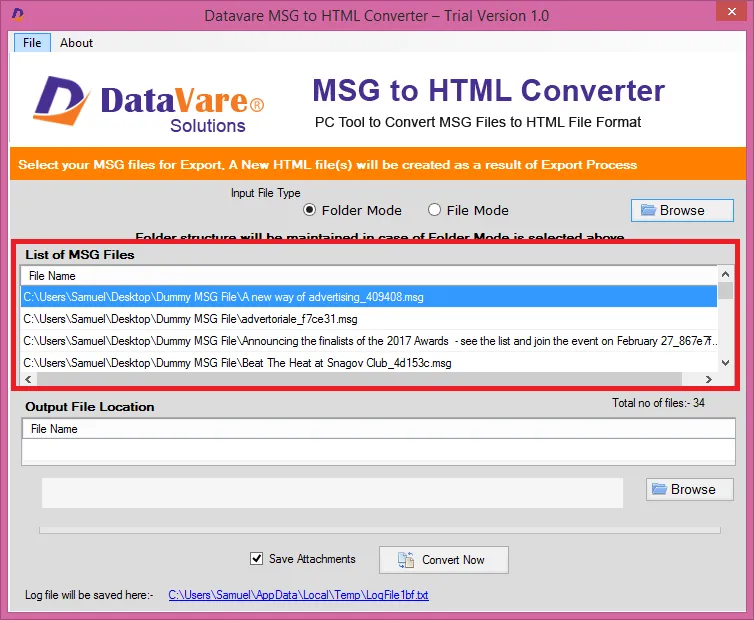
Task: Click the output path text field
Action: (x=332, y=493)
